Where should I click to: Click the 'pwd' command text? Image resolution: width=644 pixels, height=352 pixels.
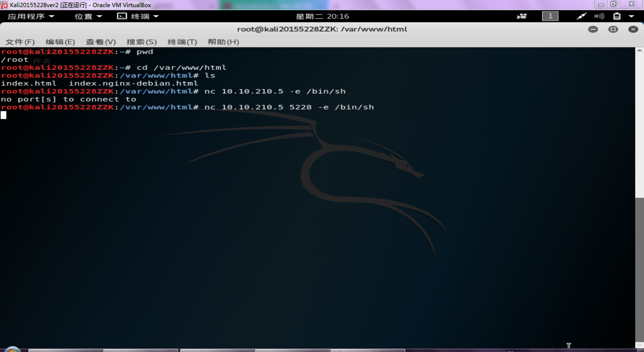[x=145, y=51]
